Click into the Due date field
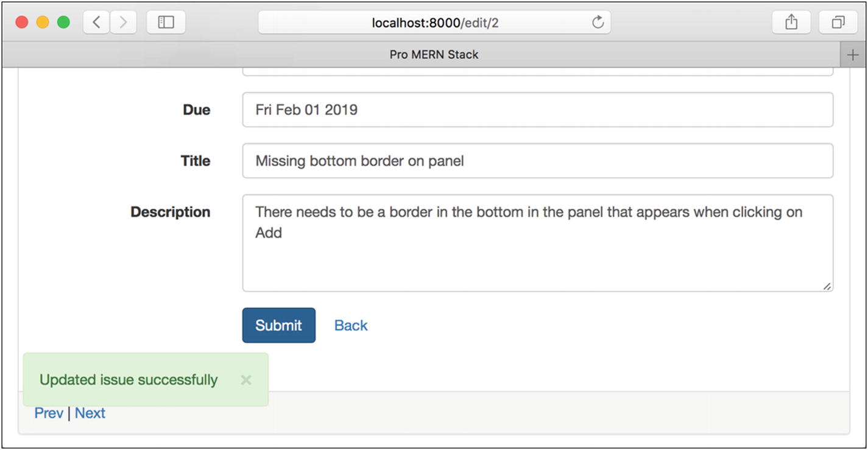 point(537,110)
